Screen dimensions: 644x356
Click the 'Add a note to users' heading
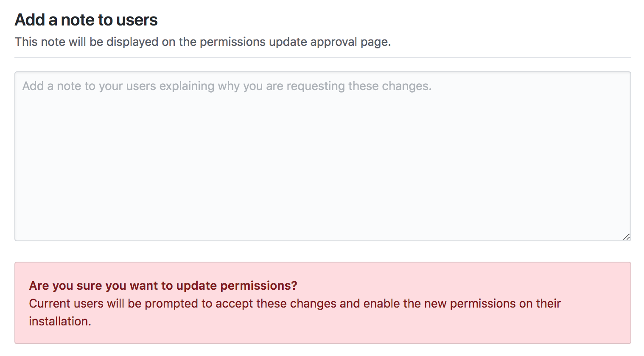[x=86, y=20]
